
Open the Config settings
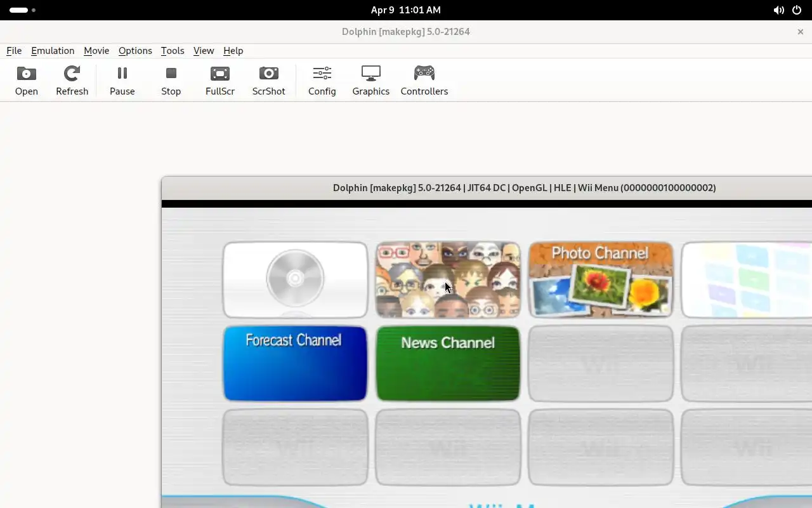point(322,80)
